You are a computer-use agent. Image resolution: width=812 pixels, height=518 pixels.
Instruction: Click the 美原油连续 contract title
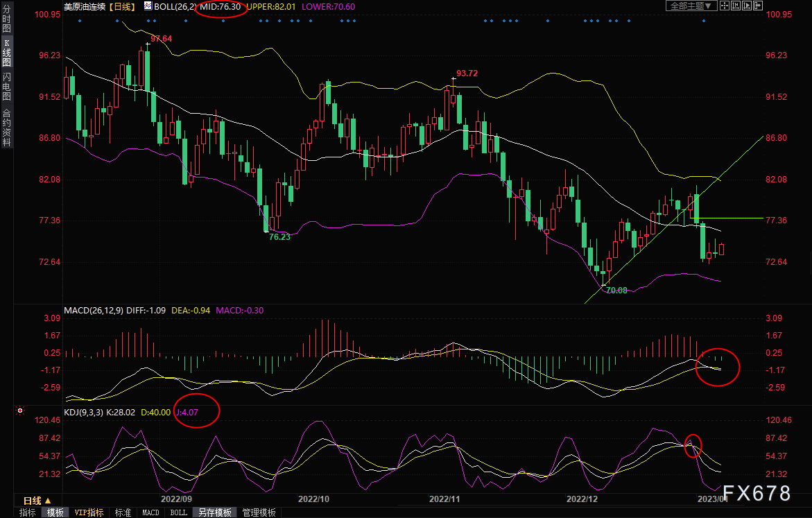[x=85, y=7]
